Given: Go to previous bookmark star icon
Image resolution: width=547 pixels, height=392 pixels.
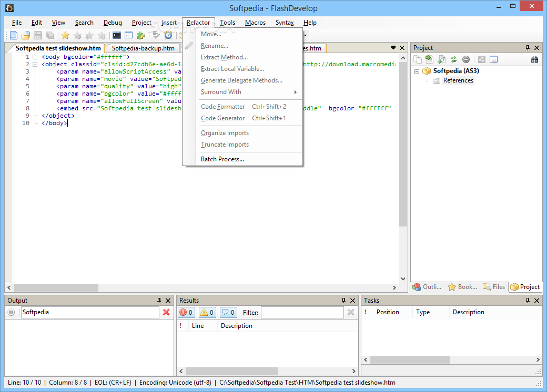Looking at the screenshot, I should [89, 35].
